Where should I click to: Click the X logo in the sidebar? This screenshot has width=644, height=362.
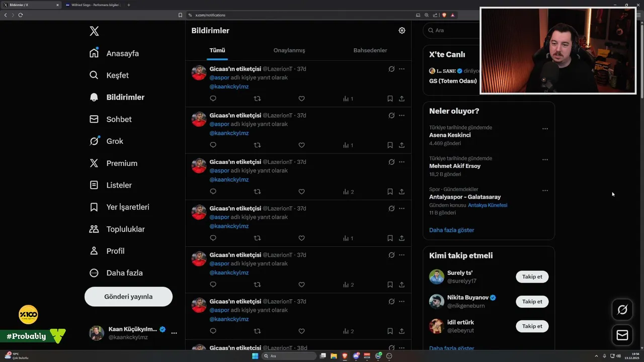coord(94,31)
